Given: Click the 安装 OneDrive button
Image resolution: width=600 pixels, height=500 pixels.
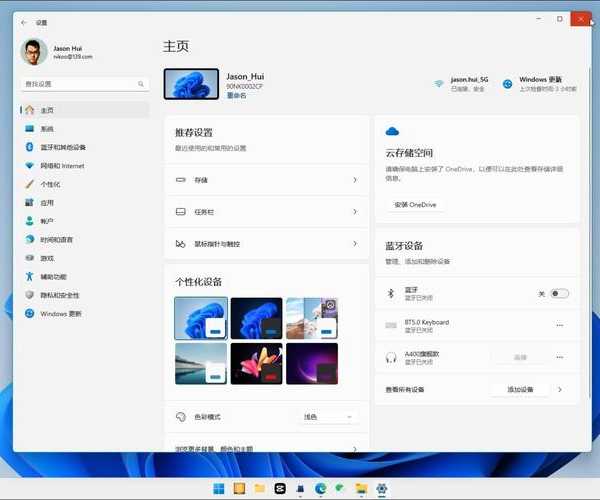Looking at the screenshot, I should coord(415,204).
